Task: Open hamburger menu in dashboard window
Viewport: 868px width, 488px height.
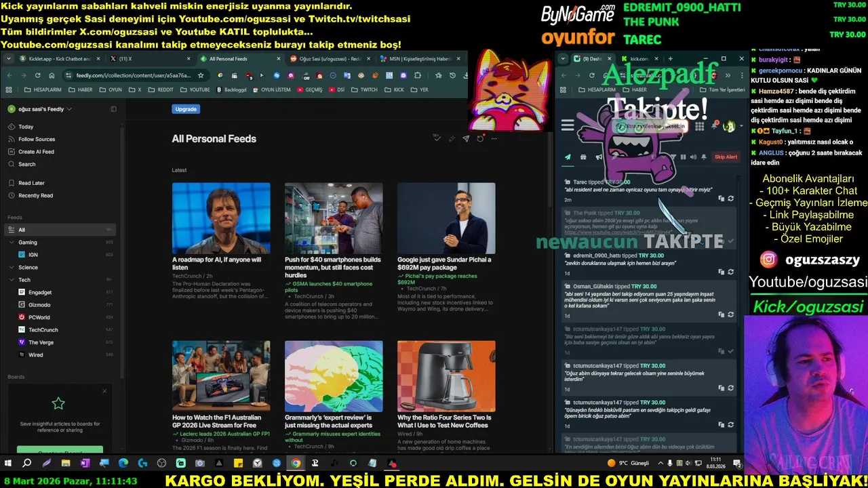Action: pyautogui.click(x=568, y=125)
